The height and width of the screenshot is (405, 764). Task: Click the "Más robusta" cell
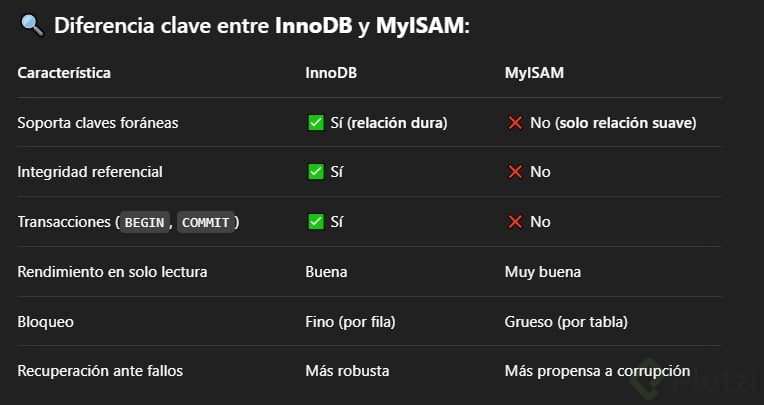(347, 371)
